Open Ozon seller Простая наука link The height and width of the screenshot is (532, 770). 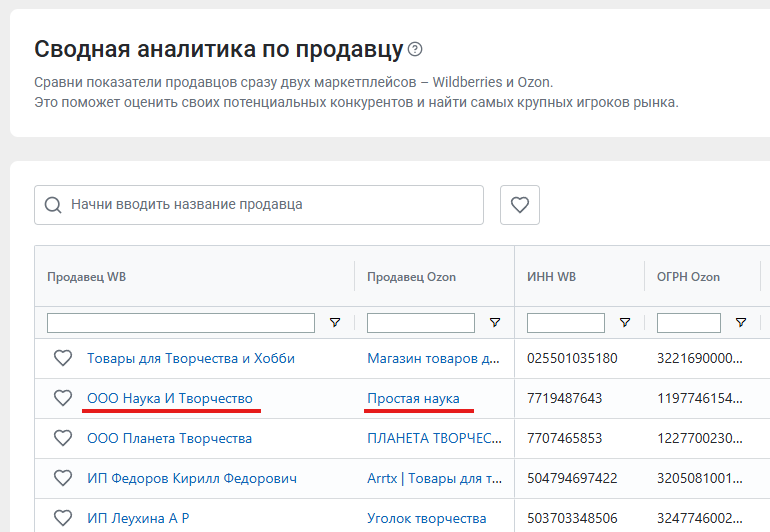point(413,398)
